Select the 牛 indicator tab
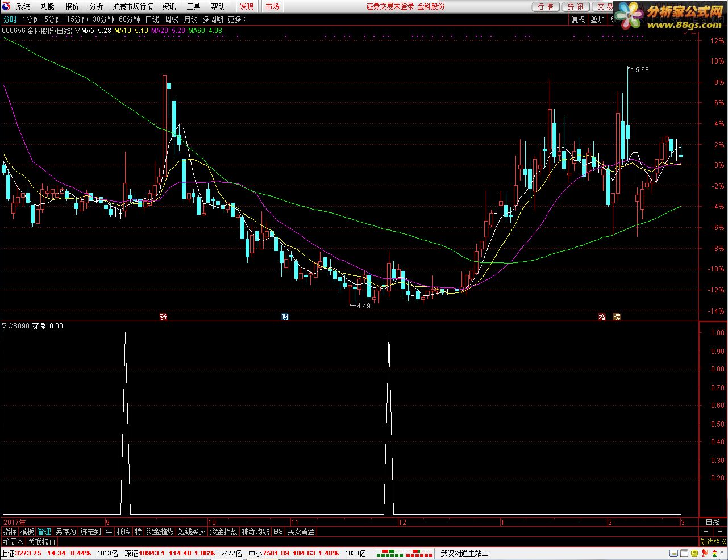Image resolution: width=728 pixels, height=560 pixels. [x=109, y=532]
